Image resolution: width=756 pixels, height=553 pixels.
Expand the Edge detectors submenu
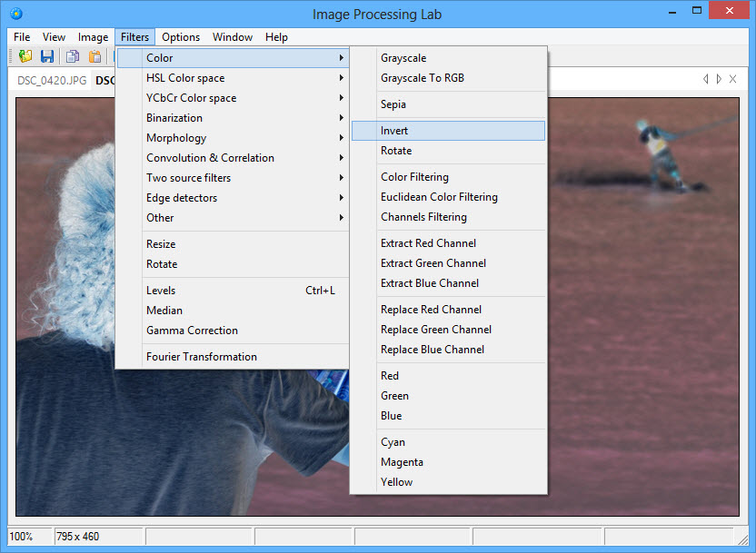click(233, 198)
